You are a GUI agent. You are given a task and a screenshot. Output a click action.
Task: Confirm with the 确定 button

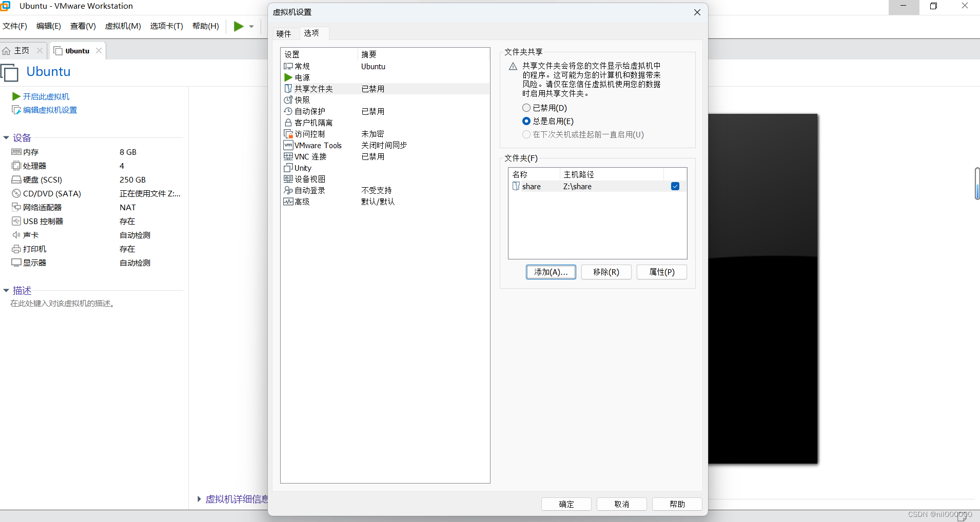tap(566, 504)
